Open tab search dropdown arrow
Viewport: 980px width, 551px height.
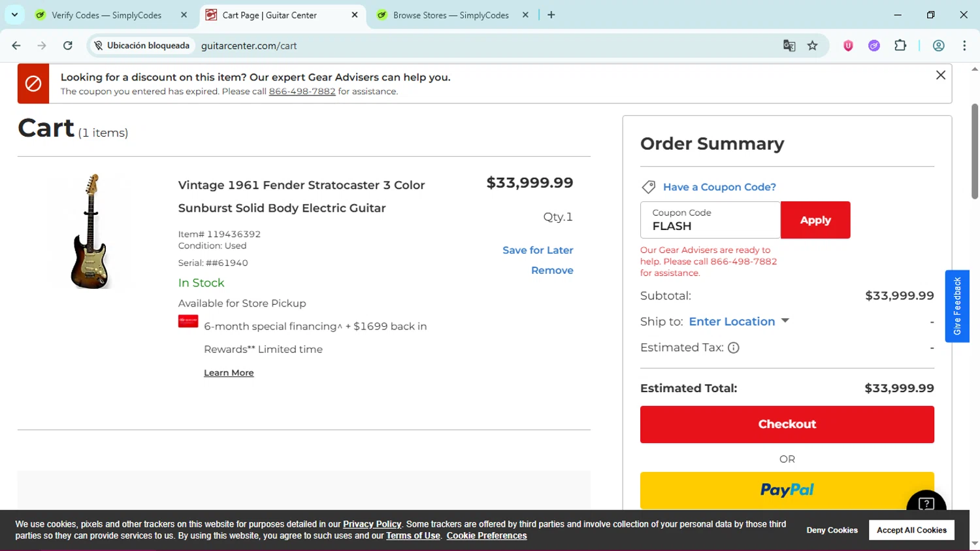(14, 15)
